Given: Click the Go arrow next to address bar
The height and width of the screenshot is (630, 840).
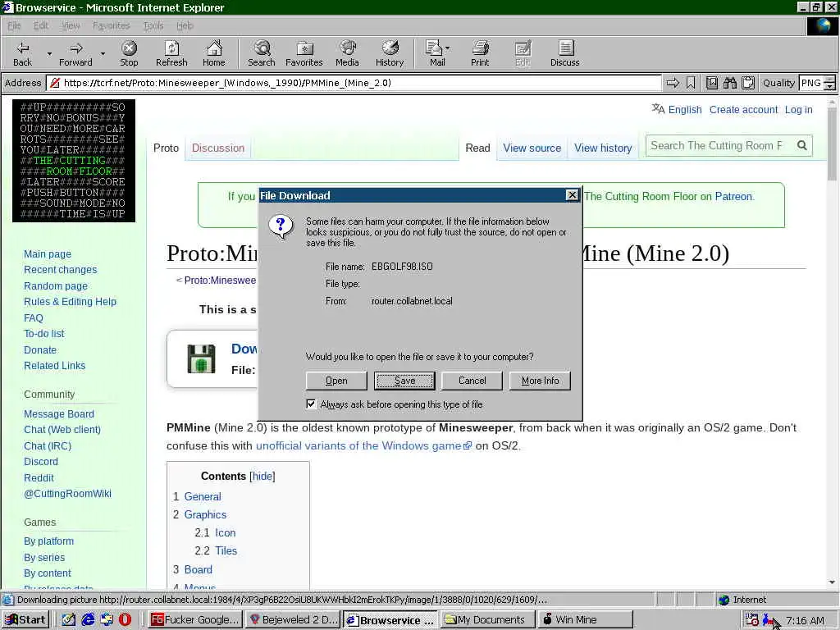Looking at the screenshot, I should [x=673, y=83].
